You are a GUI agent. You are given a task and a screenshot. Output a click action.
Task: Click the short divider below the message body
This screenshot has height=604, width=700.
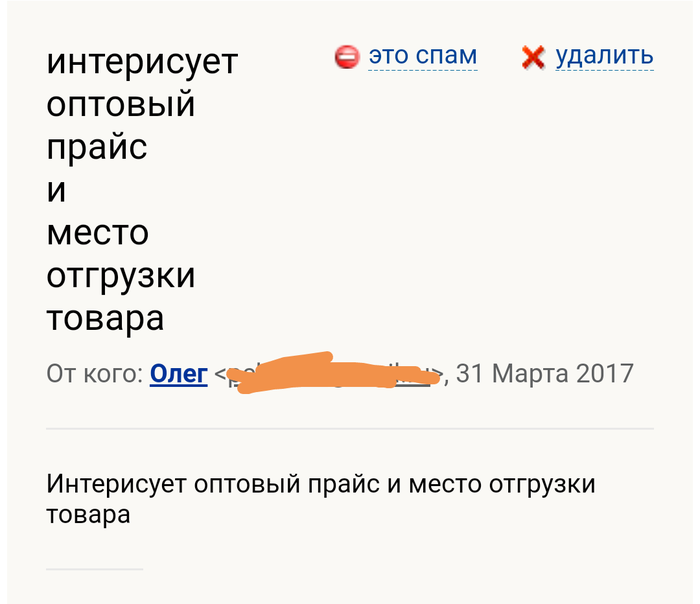coord(94,569)
